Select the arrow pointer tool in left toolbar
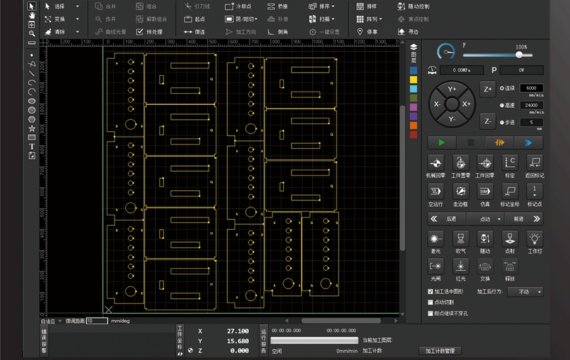 pyautogui.click(x=32, y=6)
